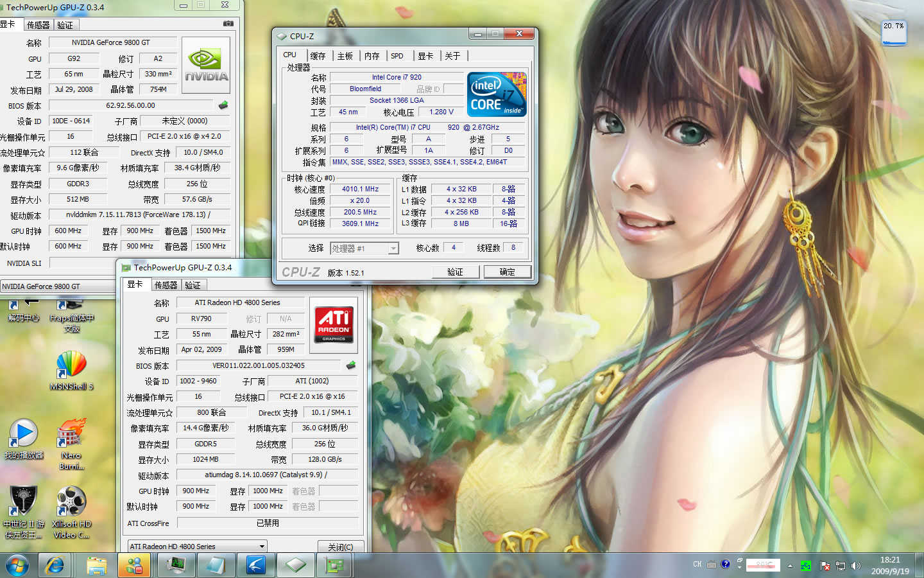Screen dimensions: 924x578
Task: Click the CH language indicator in tray
Action: [x=697, y=565]
